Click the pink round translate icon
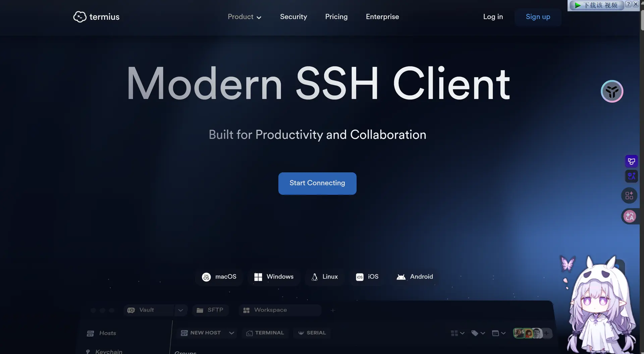Screen dimensions: 644x354 tap(630, 216)
